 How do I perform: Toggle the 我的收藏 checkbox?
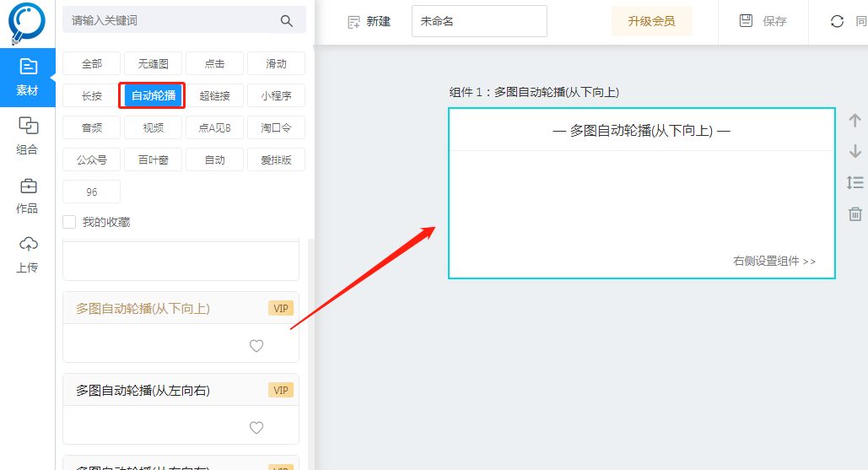pyautogui.click(x=69, y=222)
